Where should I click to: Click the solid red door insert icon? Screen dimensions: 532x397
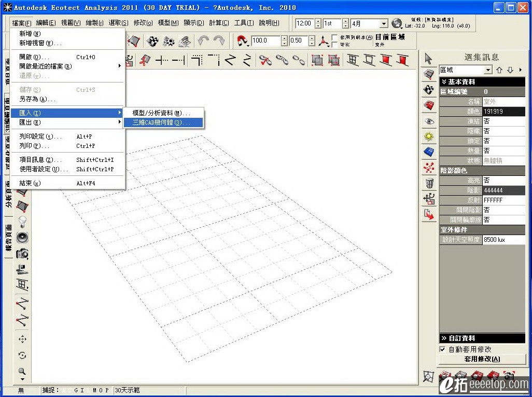coord(403,60)
